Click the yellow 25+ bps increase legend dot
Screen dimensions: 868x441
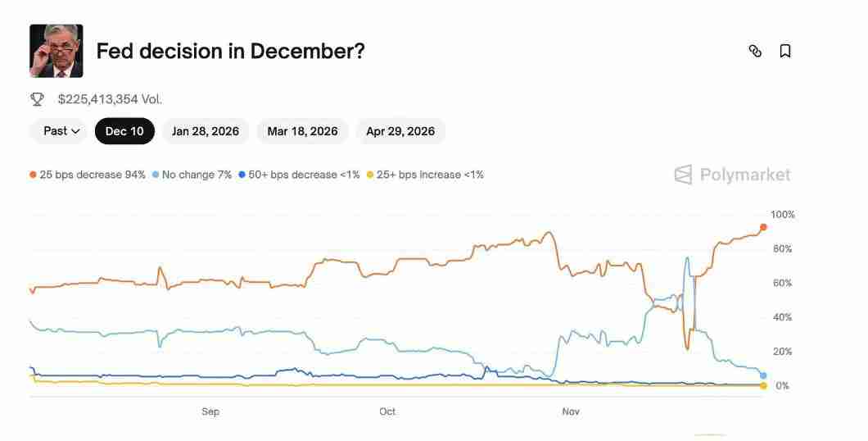click(x=370, y=175)
